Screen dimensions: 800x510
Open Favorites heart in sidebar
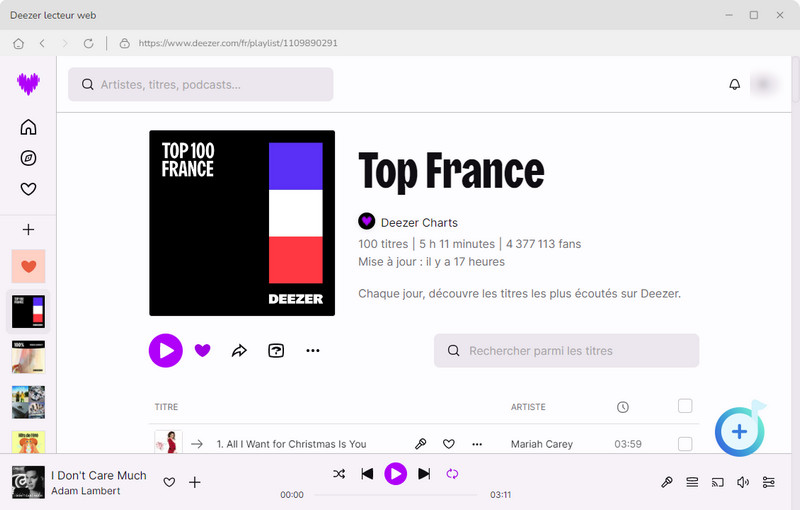pos(28,189)
